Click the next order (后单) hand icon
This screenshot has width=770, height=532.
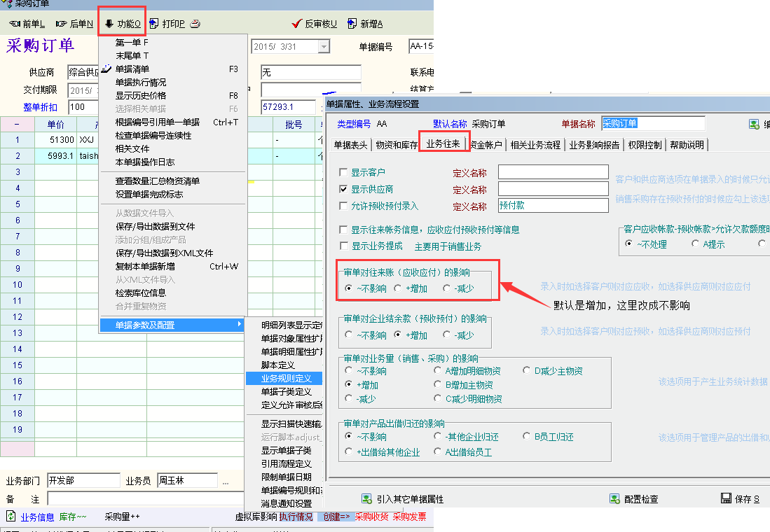point(61,24)
